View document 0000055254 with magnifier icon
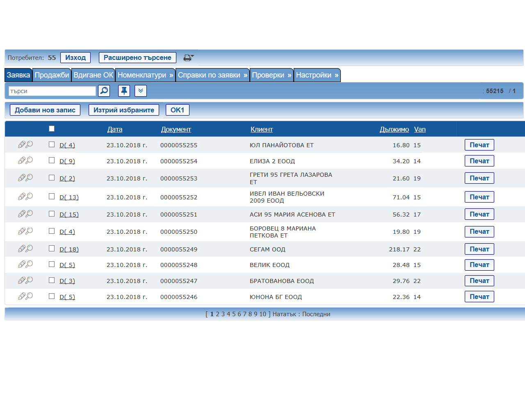 30,161
